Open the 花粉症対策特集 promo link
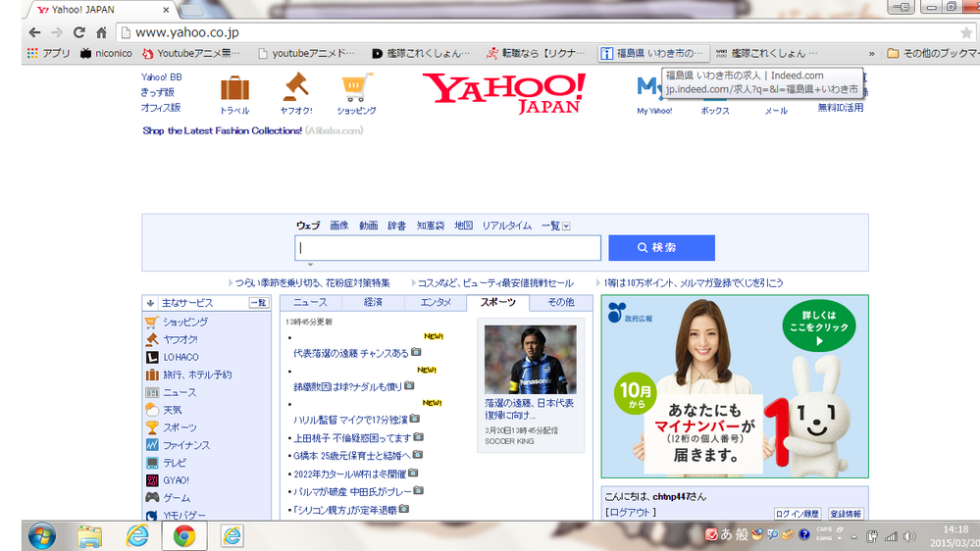Screen dimensions: 980x551 tap(313, 283)
